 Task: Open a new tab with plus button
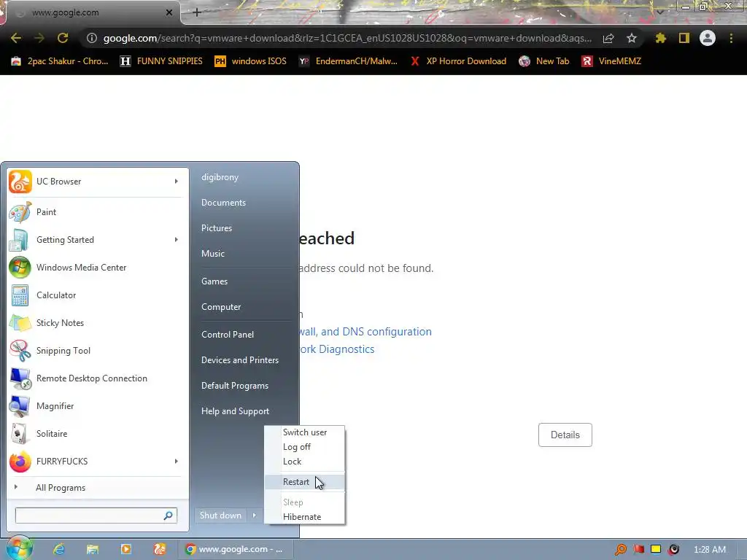pyautogui.click(x=197, y=12)
